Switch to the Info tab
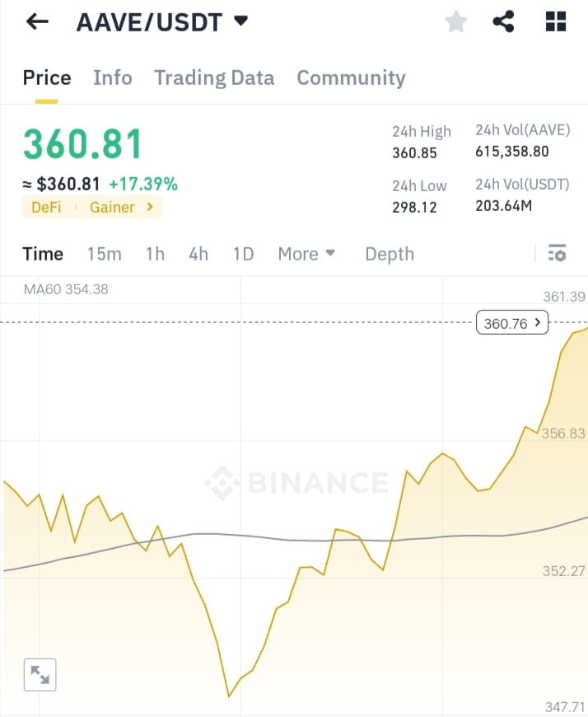This screenshot has height=717, width=588. [x=113, y=77]
